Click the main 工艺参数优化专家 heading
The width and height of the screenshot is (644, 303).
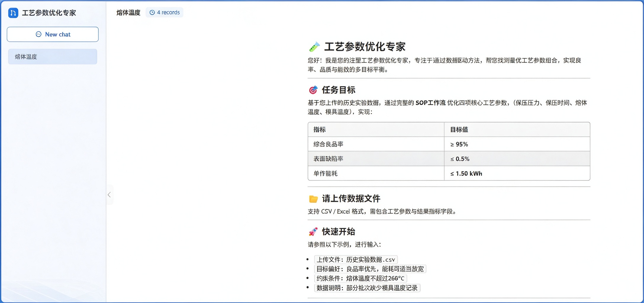(365, 47)
